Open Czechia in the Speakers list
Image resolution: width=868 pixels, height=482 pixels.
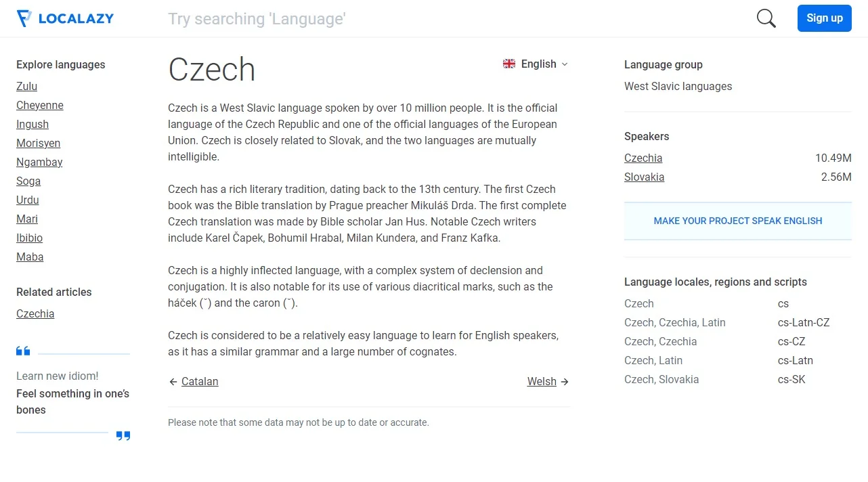pos(643,158)
